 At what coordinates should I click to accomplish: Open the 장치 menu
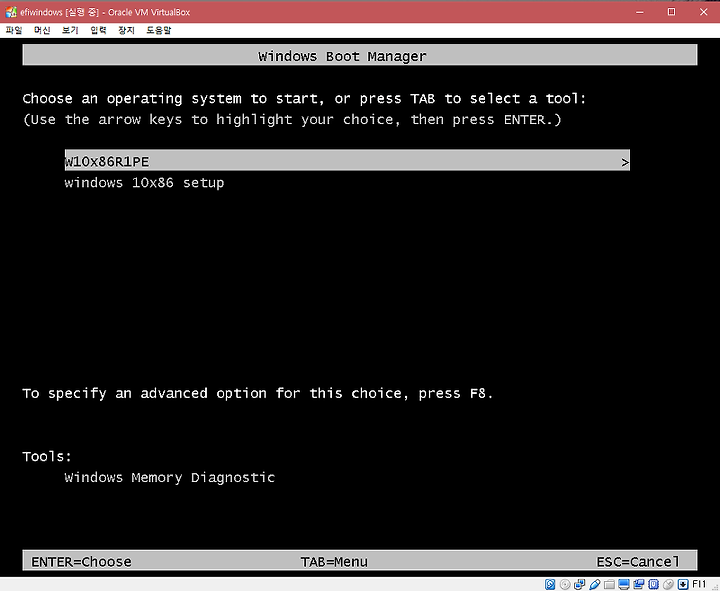pyautogui.click(x=126, y=30)
